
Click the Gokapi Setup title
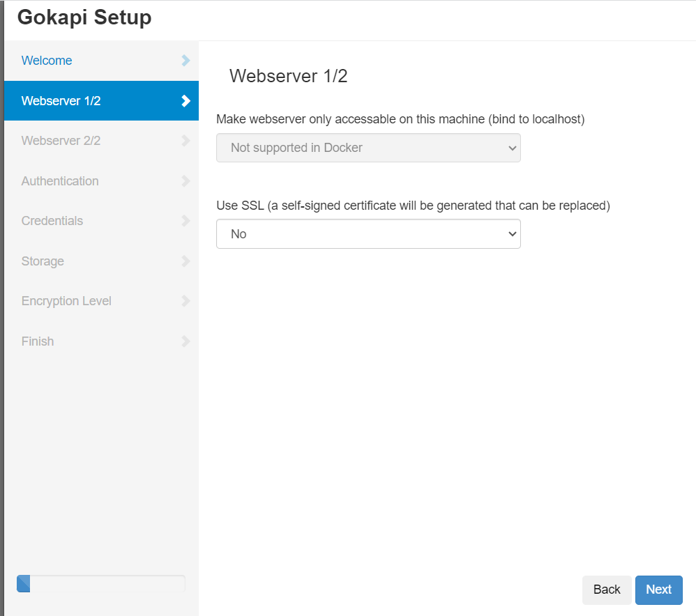(84, 17)
